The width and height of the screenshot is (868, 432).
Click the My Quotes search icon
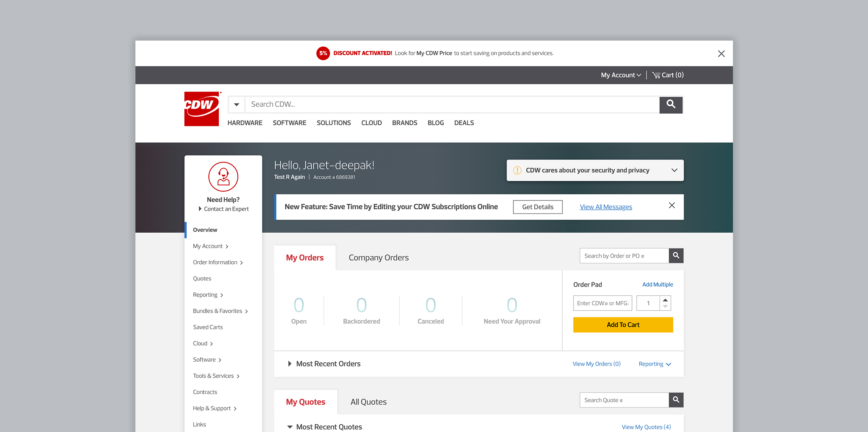coord(677,400)
